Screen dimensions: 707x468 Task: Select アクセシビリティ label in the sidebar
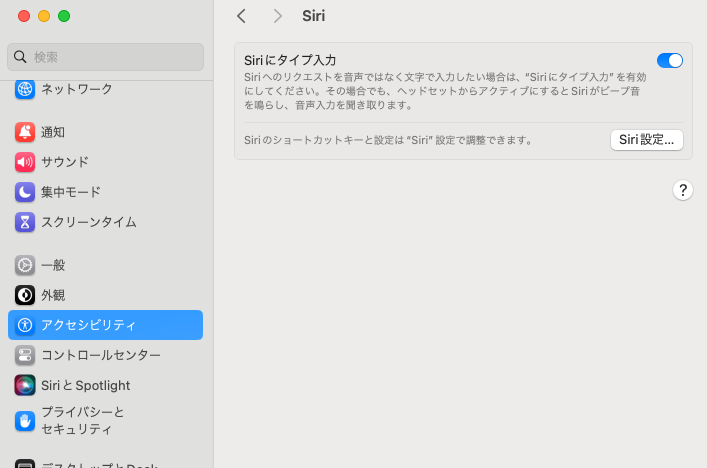tap(88, 325)
